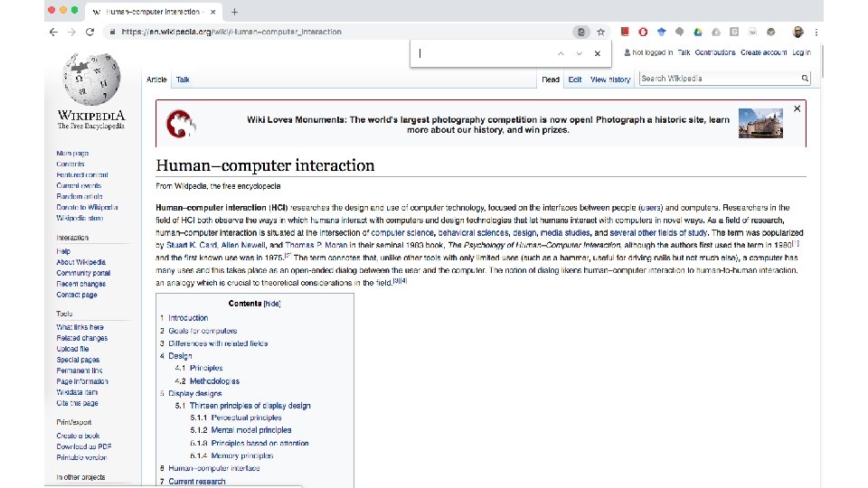Image resolution: width=868 pixels, height=488 pixels.
Task: Click inside the find-in-page text field
Action: pyautogui.click(x=483, y=53)
